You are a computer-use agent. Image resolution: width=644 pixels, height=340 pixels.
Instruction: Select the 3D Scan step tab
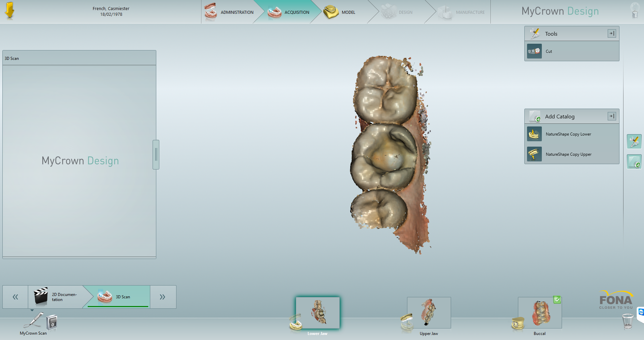(x=122, y=297)
